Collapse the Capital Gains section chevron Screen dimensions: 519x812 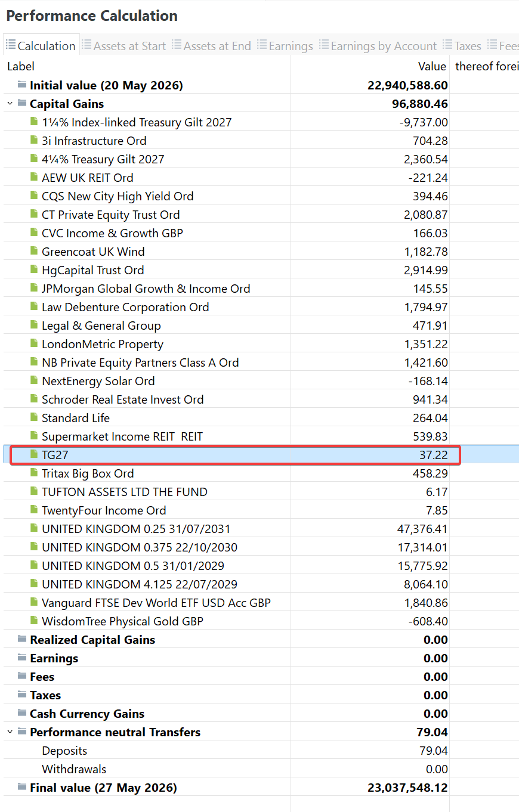[x=10, y=104]
